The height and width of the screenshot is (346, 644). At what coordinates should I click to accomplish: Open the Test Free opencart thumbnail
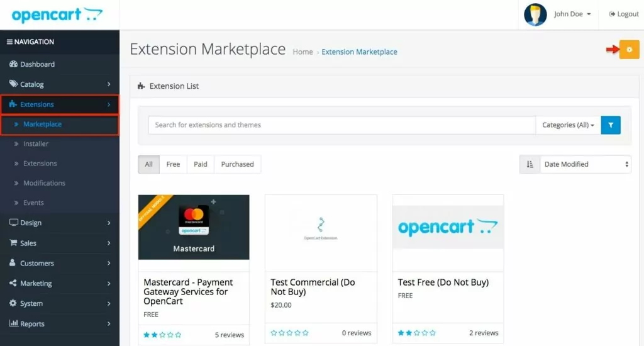click(x=448, y=227)
